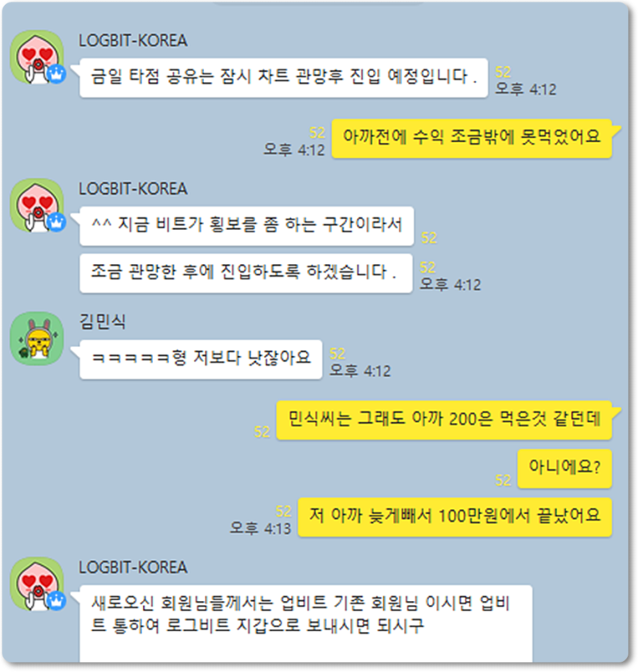
Task: Select the yellow bubble '아니에요?'
Action: point(565,468)
